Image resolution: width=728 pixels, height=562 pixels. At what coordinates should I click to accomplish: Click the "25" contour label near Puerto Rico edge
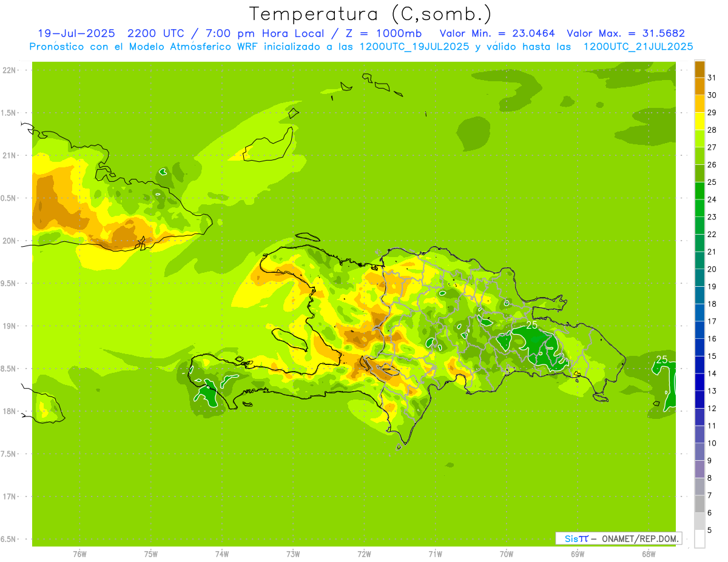tap(662, 360)
